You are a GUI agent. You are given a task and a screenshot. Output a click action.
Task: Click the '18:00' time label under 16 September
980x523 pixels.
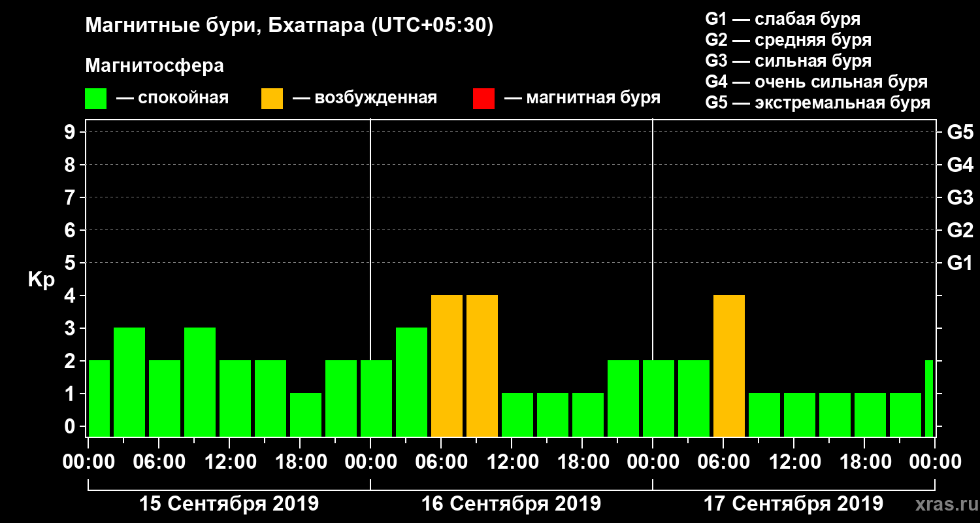(x=582, y=462)
